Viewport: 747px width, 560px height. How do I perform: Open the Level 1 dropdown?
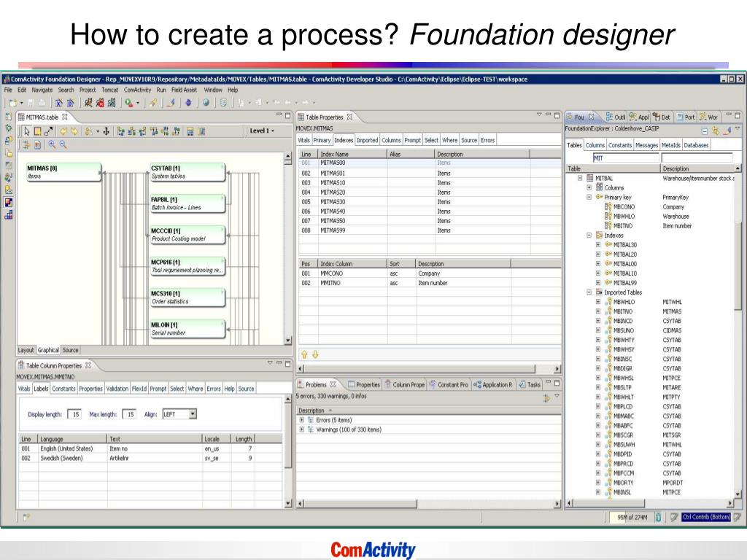click(262, 131)
